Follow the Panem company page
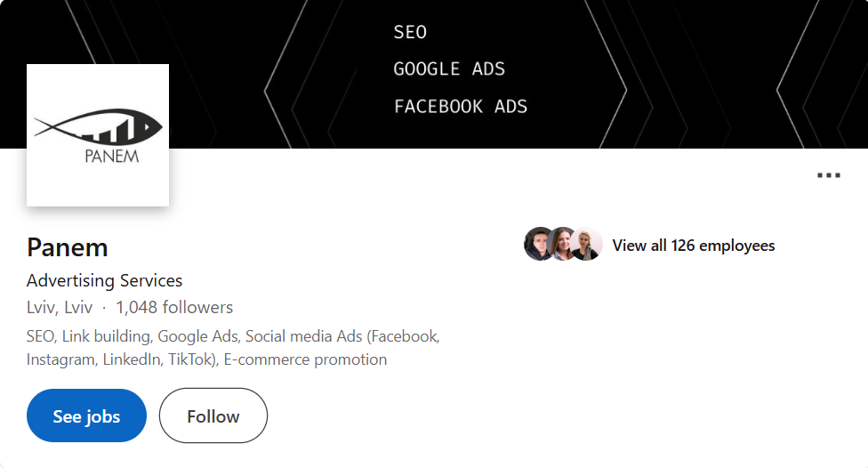Screen dimensions: 868x468 click(x=213, y=416)
